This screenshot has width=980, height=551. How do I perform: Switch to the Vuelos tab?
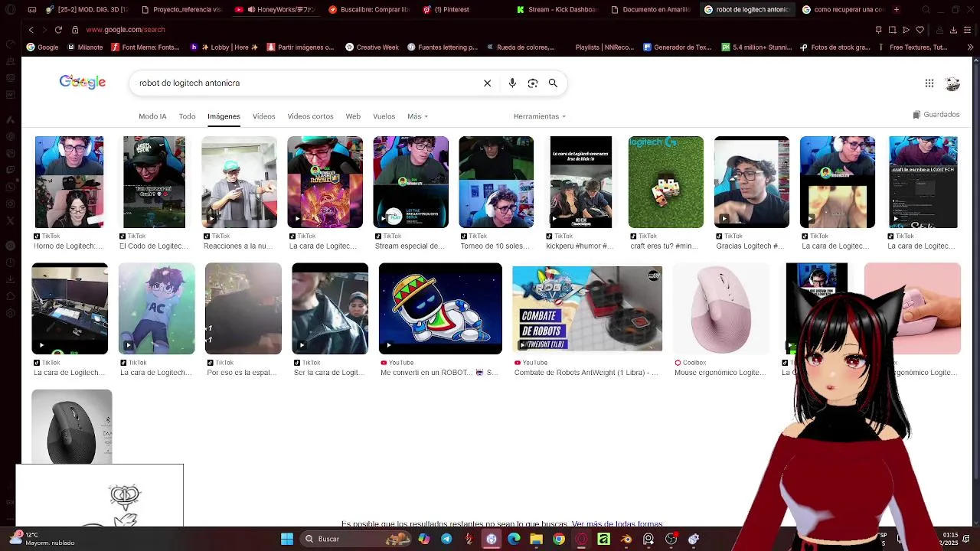coord(384,116)
